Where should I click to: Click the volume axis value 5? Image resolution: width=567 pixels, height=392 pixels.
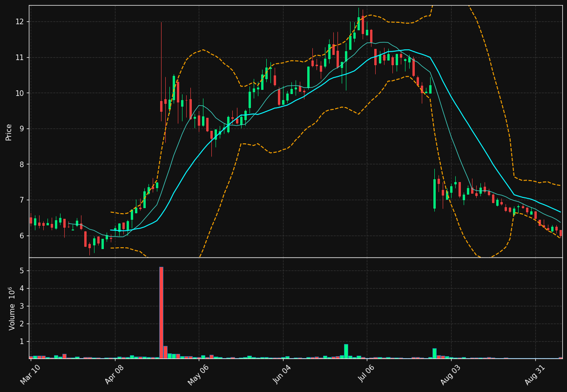(22, 270)
